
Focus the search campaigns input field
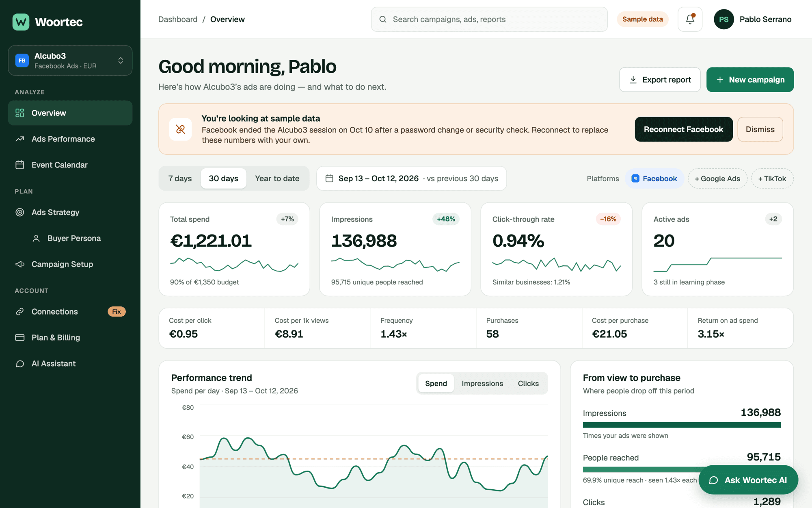[x=489, y=19]
